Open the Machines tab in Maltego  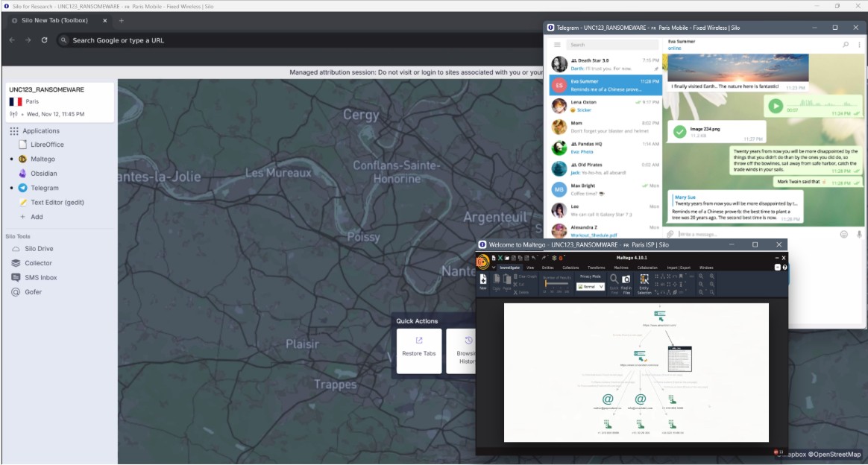coord(620,266)
